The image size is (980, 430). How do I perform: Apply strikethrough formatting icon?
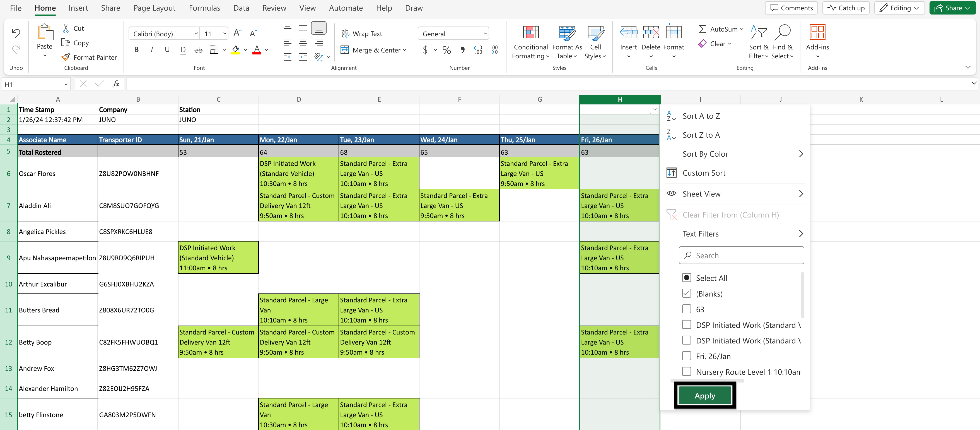(x=199, y=50)
